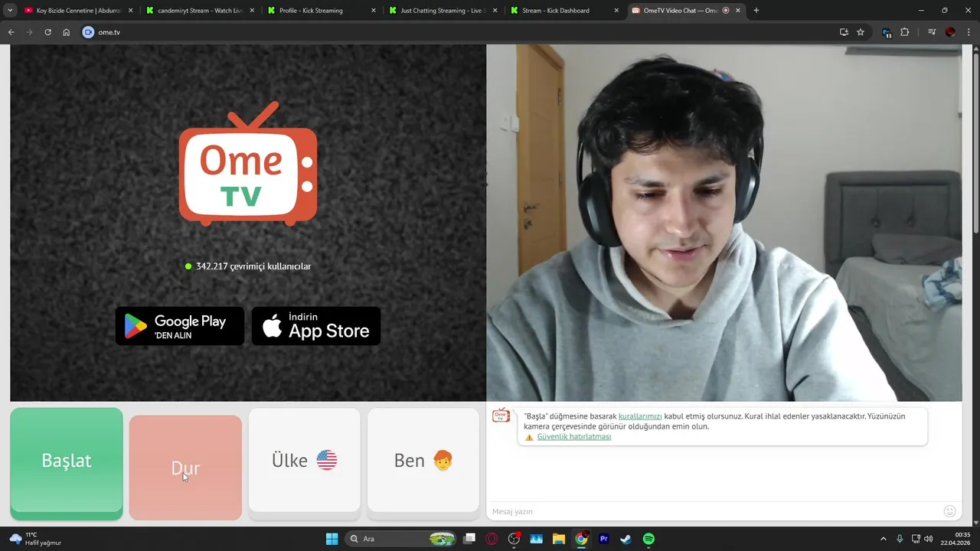Viewport: 980px width, 551px height.
Task: Click the red Dur button
Action: click(185, 468)
